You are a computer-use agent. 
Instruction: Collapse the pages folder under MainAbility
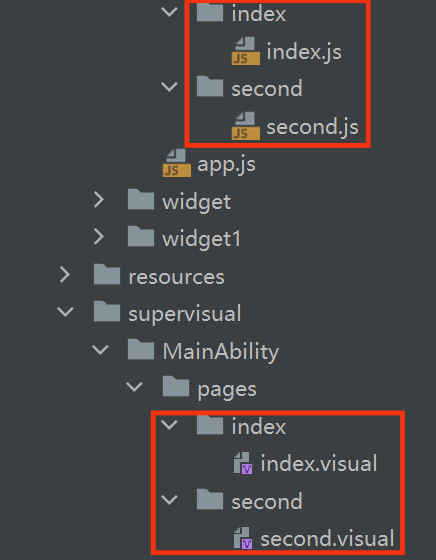click(135, 387)
